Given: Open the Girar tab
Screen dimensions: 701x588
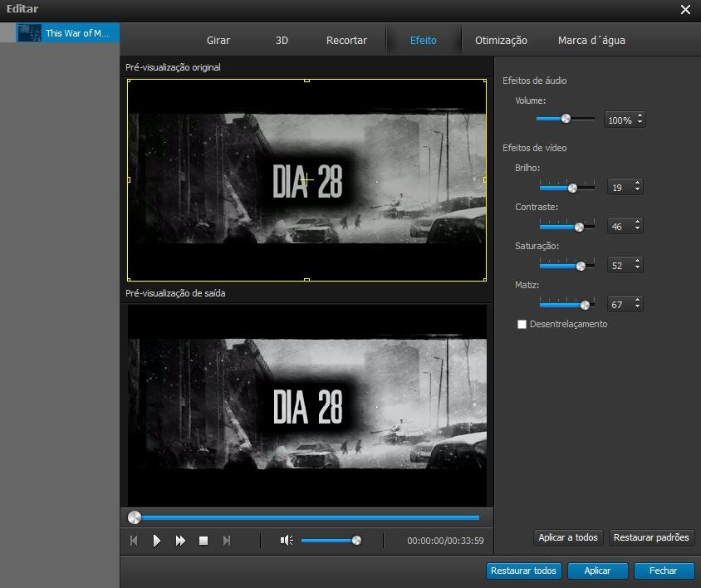Looking at the screenshot, I should (218, 40).
